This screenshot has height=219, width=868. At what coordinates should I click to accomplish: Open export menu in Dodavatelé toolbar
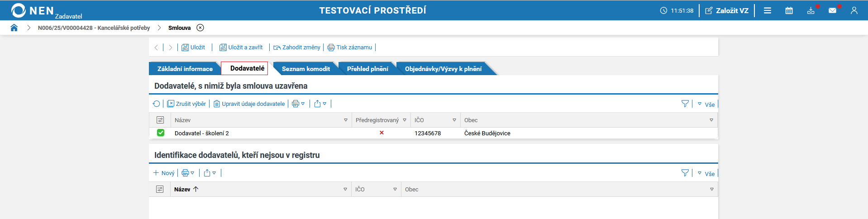point(320,104)
